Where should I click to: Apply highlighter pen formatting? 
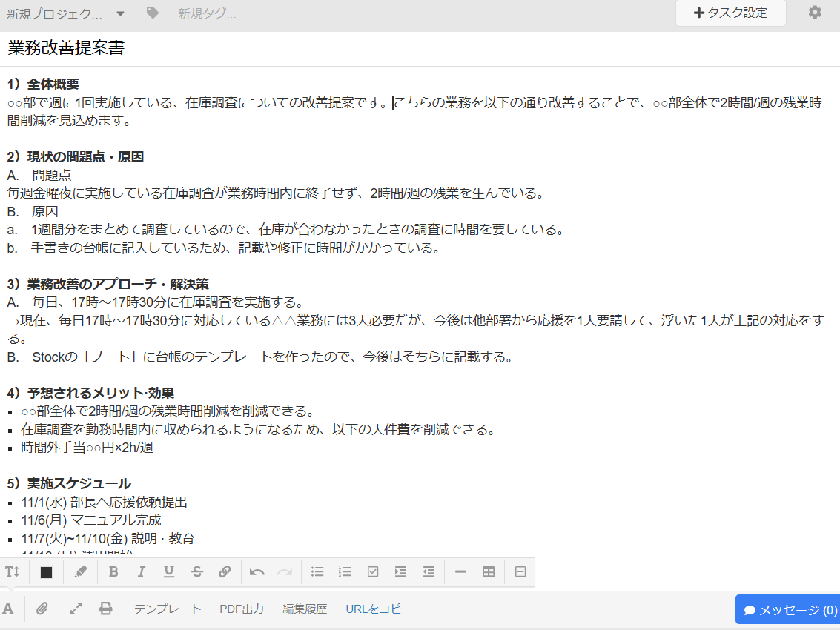point(80,571)
